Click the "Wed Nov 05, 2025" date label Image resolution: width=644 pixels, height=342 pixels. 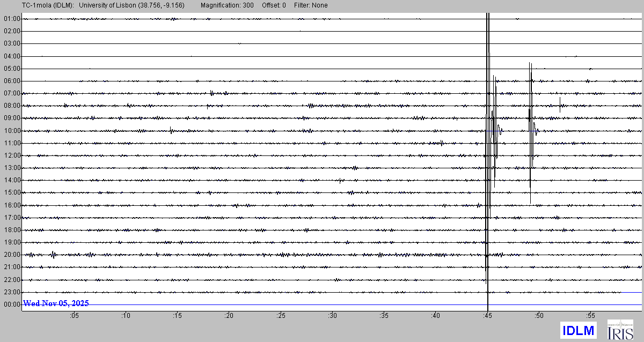[x=56, y=303]
